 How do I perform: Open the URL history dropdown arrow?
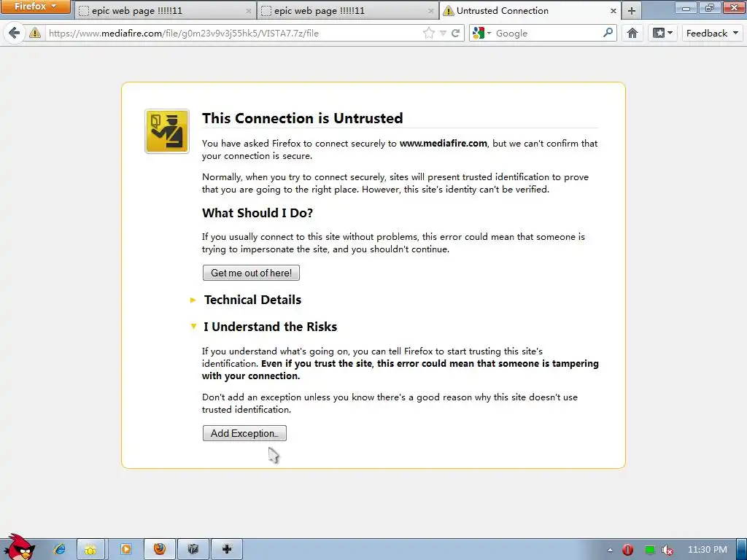tap(443, 33)
